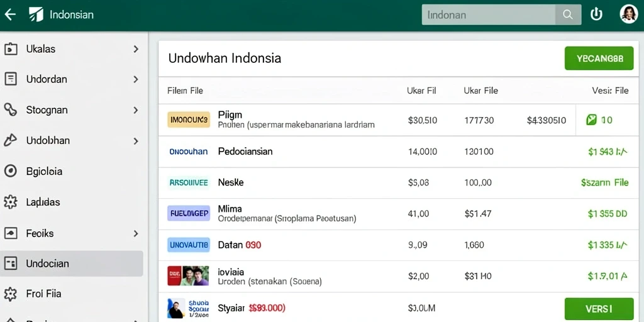This screenshot has height=322, width=644.
Task: Select Bgiolbia in the sidebar
Action: point(72,171)
